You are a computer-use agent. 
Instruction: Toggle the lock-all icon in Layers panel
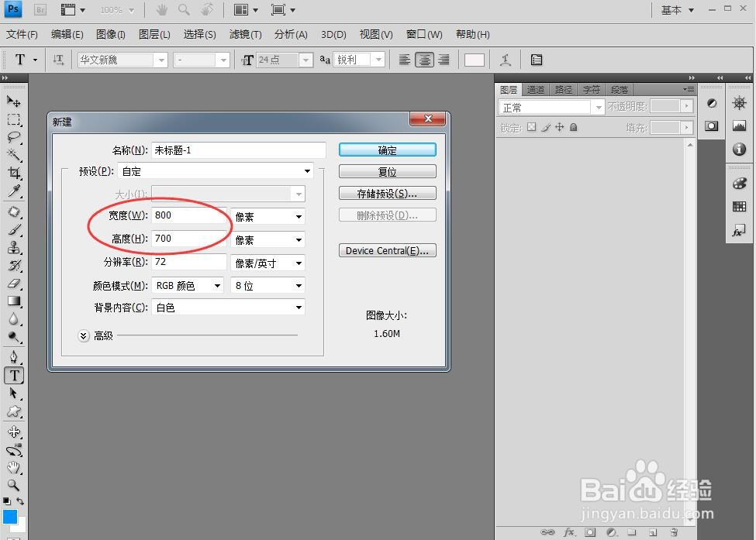click(572, 127)
